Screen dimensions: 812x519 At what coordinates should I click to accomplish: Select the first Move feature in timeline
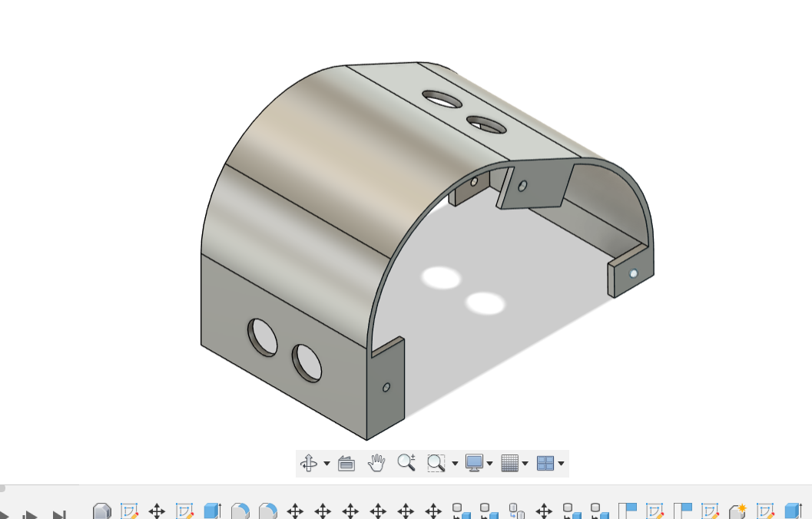[x=157, y=512]
